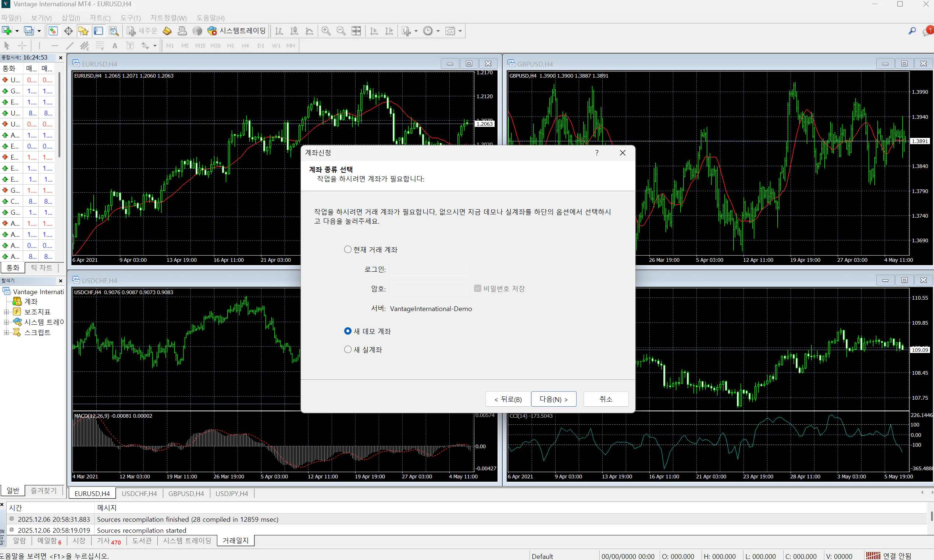Open the Profiles toolbar icon
The image size is (934, 560).
click(28, 31)
